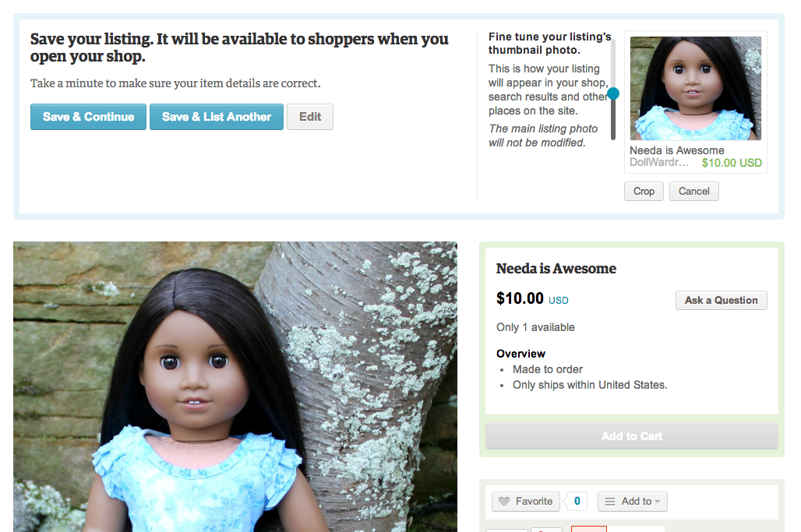This screenshot has width=801, height=532.
Task: Click the USD currency link beside price
Action: pyautogui.click(x=559, y=300)
